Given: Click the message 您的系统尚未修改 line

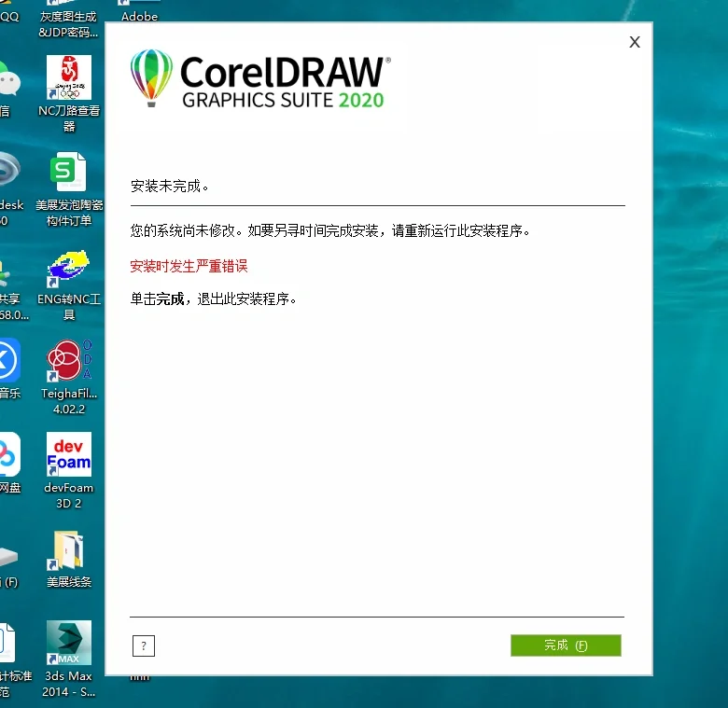Looking at the screenshot, I should pos(330,230).
